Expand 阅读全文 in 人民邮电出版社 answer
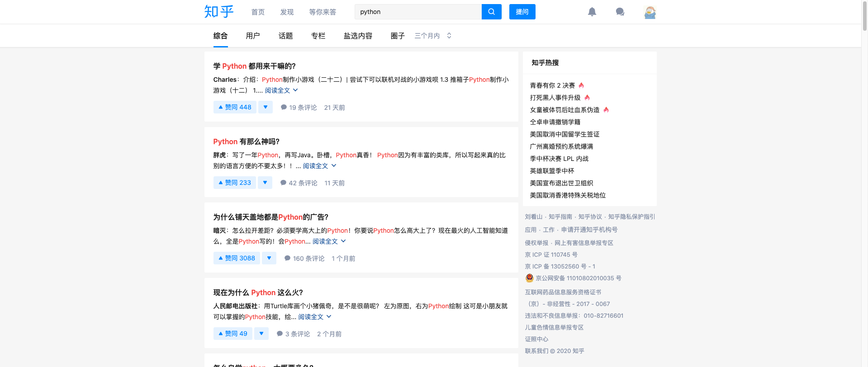868x367 pixels. [x=315, y=317]
